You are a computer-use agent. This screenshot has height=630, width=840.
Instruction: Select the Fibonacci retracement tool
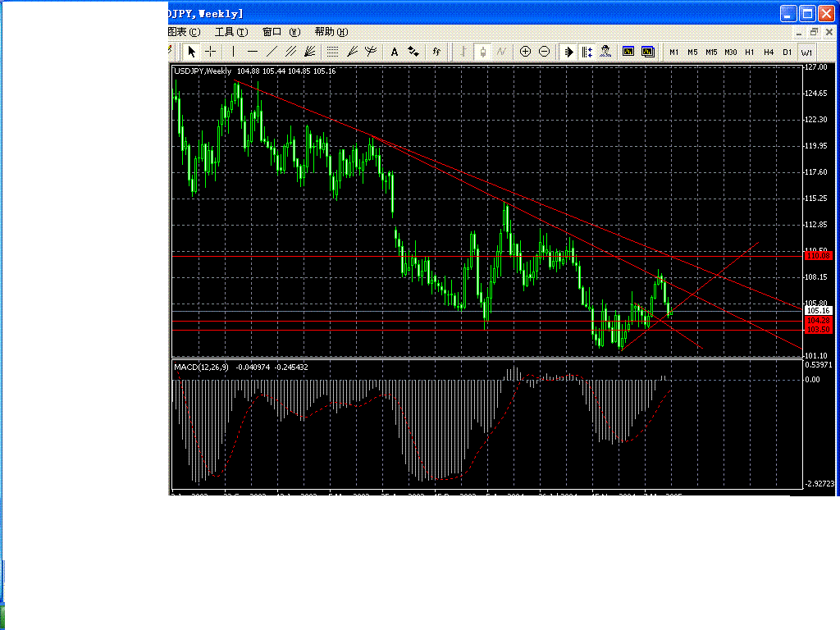click(x=333, y=52)
